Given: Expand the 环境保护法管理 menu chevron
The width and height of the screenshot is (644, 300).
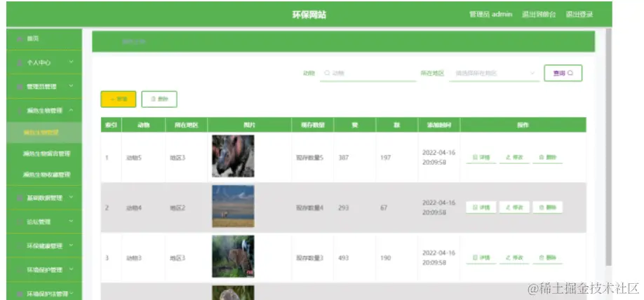Looking at the screenshot, I should [x=71, y=294].
